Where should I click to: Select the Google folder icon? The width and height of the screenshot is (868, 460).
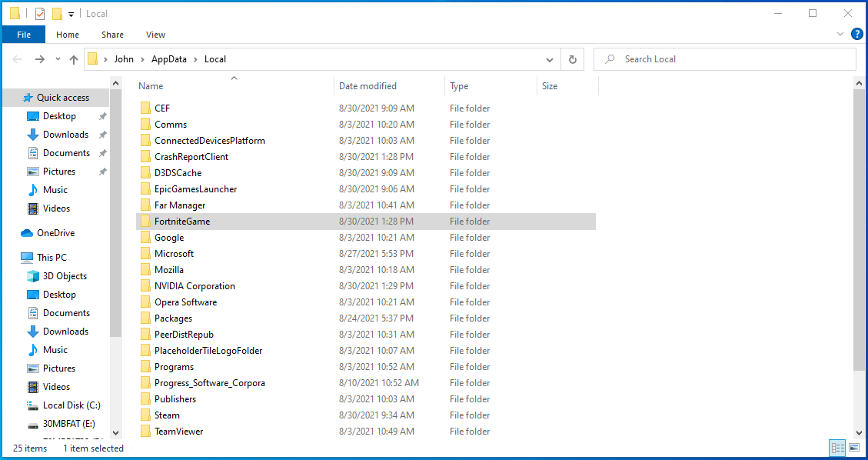[x=145, y=238]
